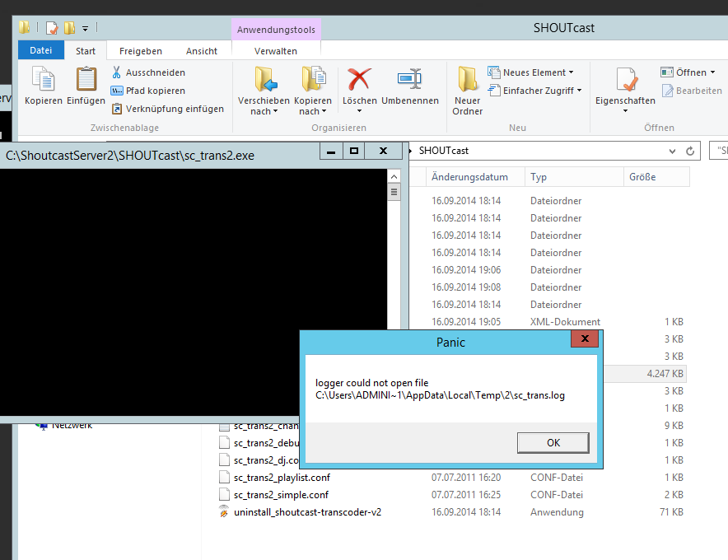Click the search box in Explorer
The width and height of the screenshot is (728, 560).
click(719, 151)
